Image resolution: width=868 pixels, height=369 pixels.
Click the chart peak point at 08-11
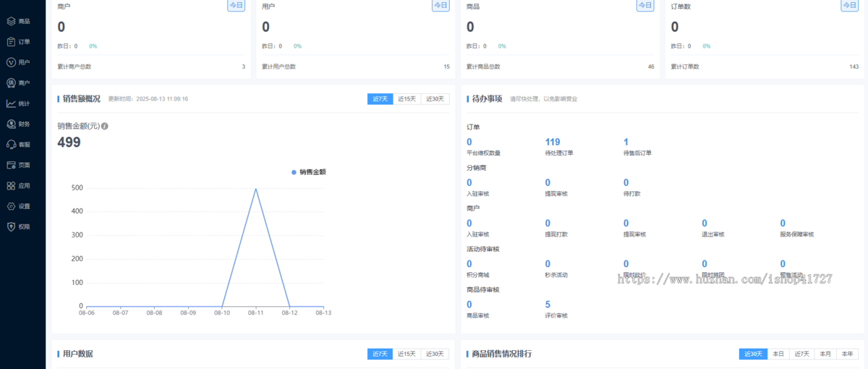coord(256,188)
